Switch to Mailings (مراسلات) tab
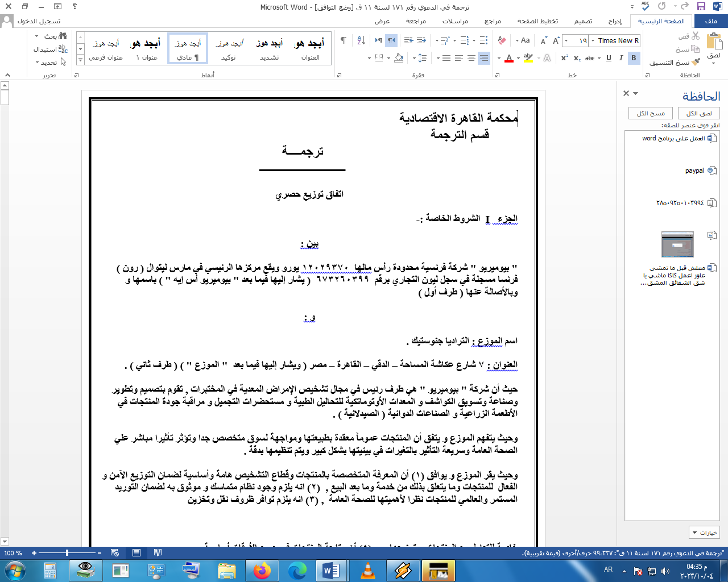 tap(455, 21)
